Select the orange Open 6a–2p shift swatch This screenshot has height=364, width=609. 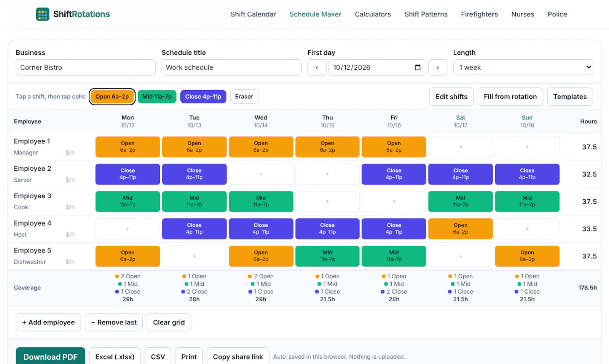pyautogui.click(x=112, y=97)
